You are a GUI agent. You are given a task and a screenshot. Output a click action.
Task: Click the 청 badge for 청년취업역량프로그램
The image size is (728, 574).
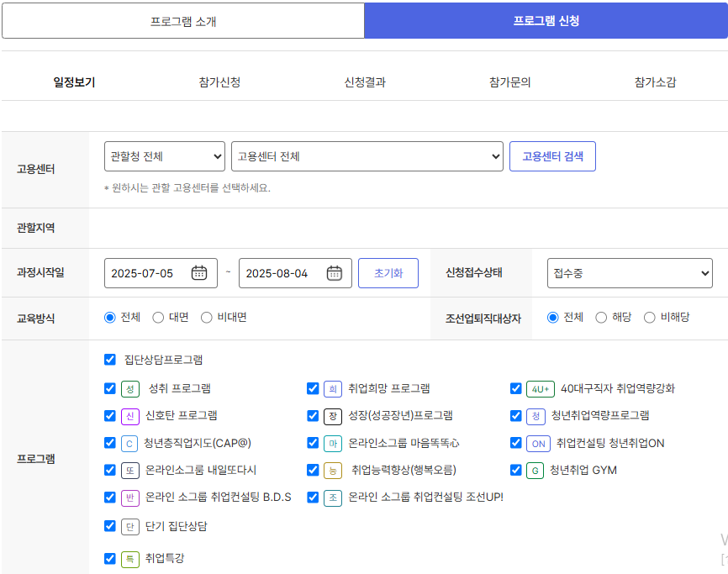535,416
